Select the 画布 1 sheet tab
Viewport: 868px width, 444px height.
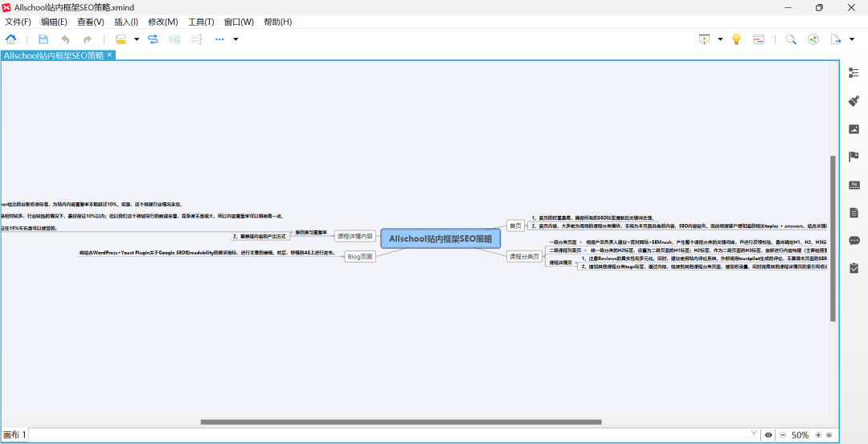(14, 435)
